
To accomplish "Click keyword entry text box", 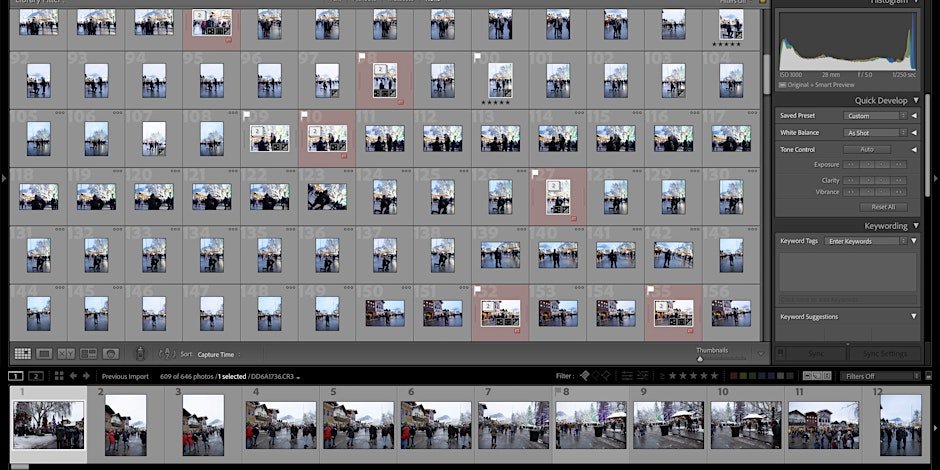I will (847, 271).
